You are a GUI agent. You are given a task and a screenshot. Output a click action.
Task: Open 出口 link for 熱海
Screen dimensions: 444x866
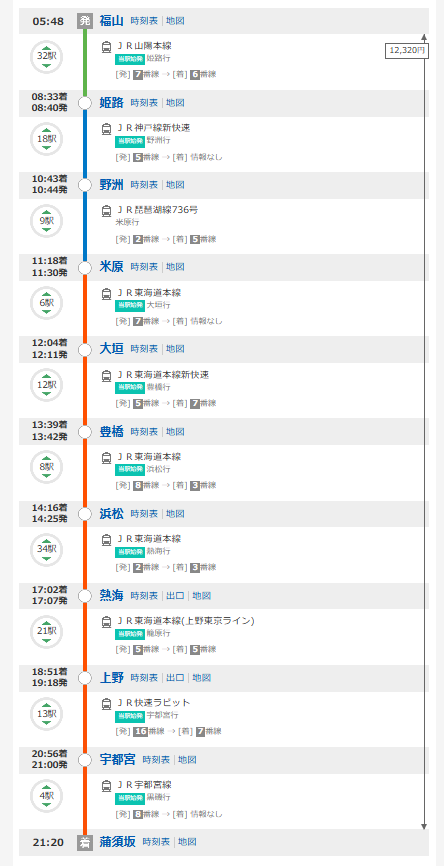(x=176, y=596)
